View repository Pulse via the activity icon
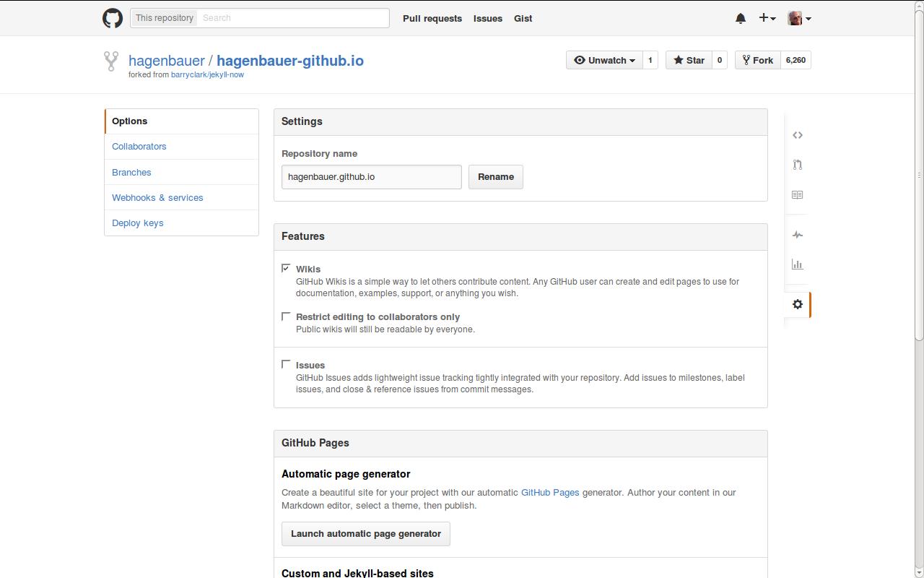The width and height of the screenshot is (924, 578). pos(797,234)
